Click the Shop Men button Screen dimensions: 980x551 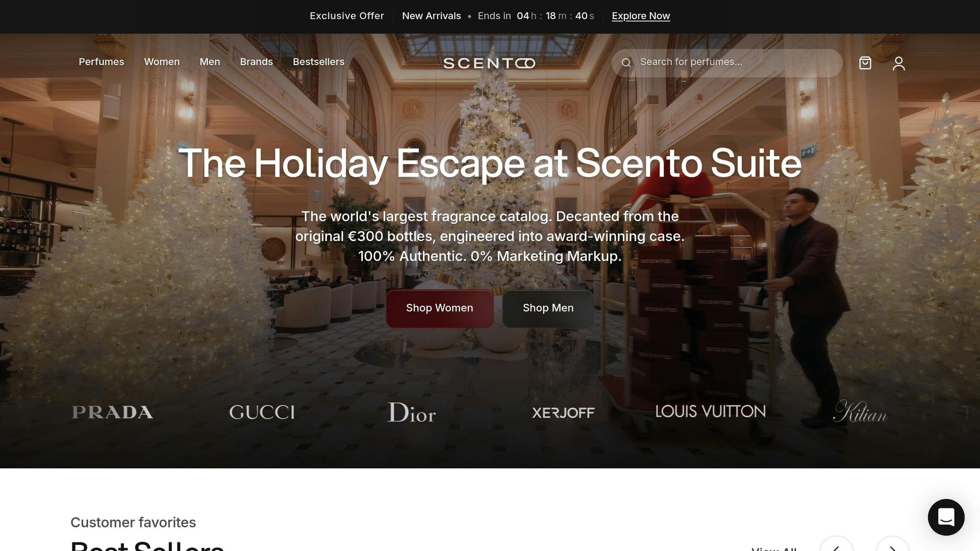tap(548, 309)
